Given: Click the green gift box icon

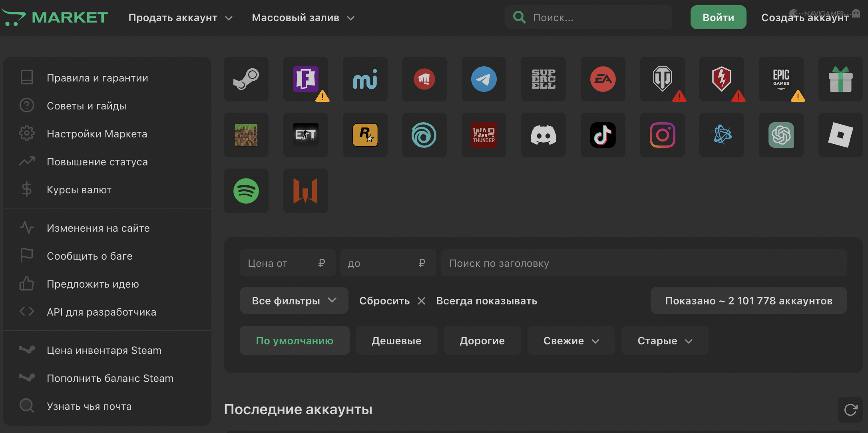Looking at the screenshot, I should pos(841,79).
